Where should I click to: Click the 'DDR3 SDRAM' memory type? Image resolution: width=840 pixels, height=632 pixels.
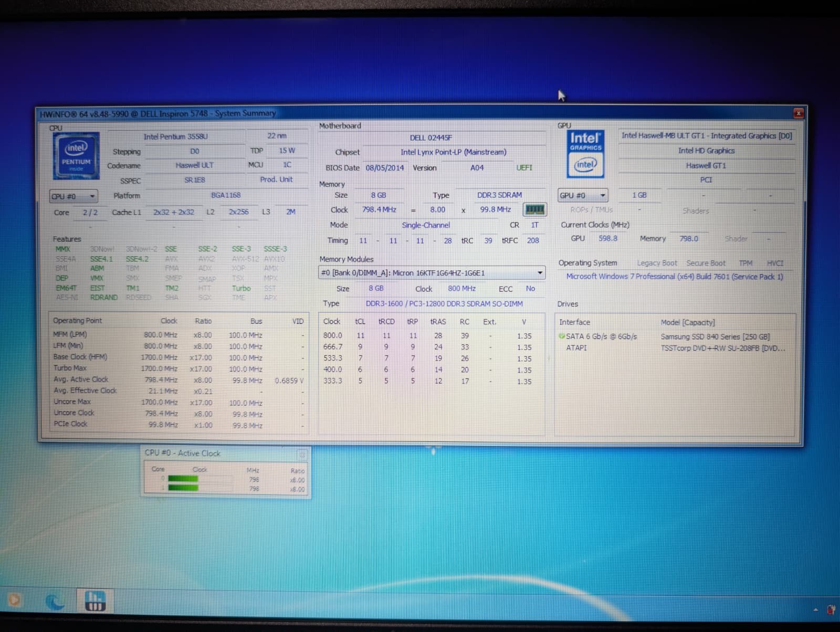pyautogui.click(x=499, y=195)
